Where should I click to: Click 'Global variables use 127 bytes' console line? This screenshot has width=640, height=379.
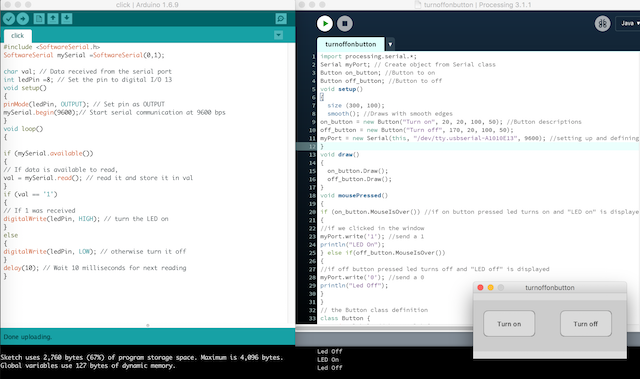[x=88, y=366]
